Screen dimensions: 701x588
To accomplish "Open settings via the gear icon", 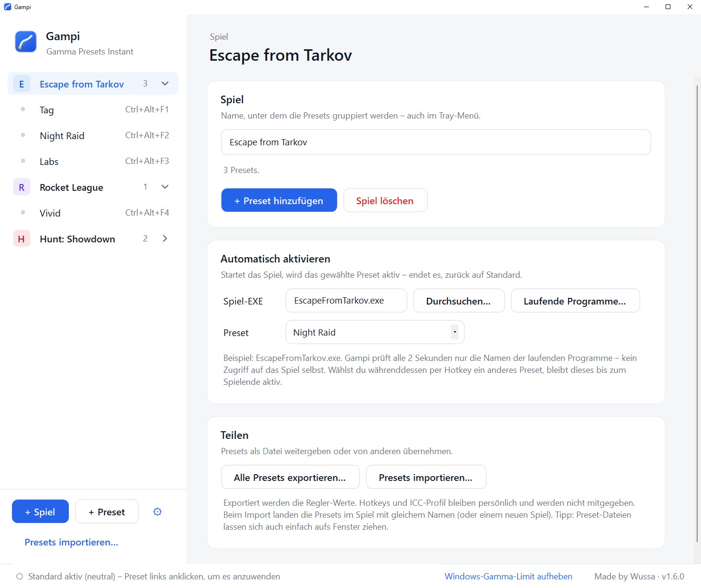I will click(x=157, y=512).
